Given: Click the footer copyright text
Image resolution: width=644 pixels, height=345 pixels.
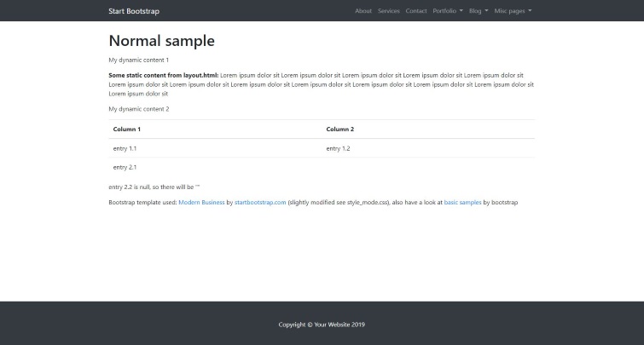Looking at the screenshot, I should (322, 325).
